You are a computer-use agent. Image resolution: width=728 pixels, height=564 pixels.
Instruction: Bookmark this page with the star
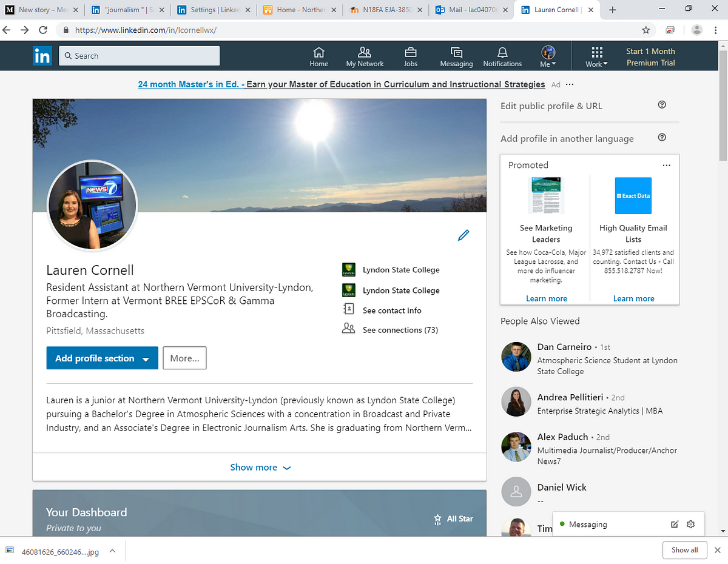[646, 30]
